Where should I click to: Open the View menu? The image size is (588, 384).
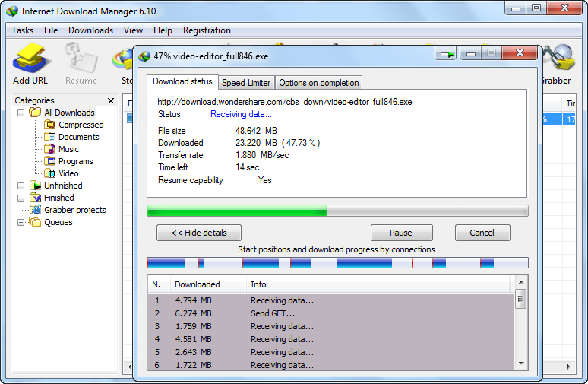(x=133, y=30)
